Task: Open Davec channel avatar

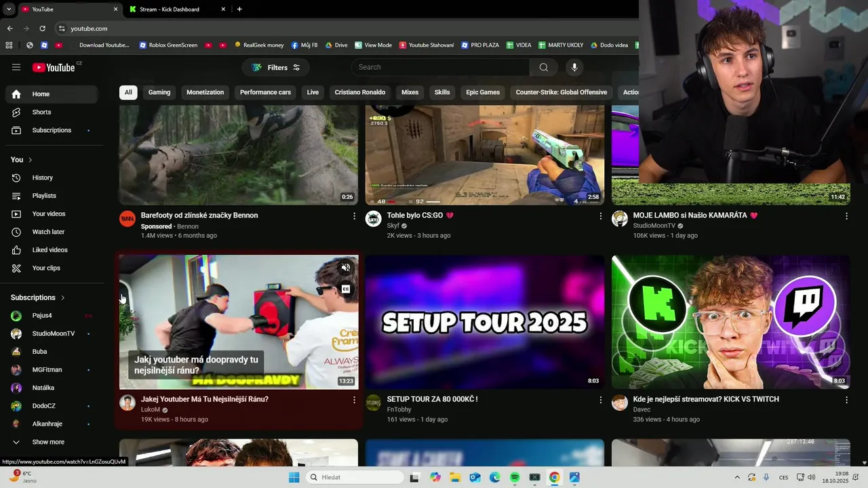Action: pyautogui.click(x=620, y=403)
